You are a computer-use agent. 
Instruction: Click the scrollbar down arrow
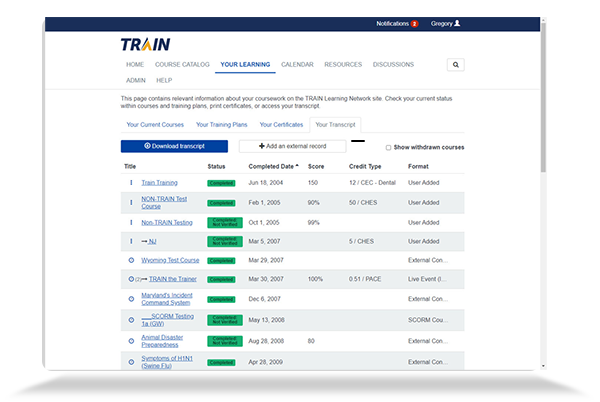pyautogui.click(x=543, y=366)
